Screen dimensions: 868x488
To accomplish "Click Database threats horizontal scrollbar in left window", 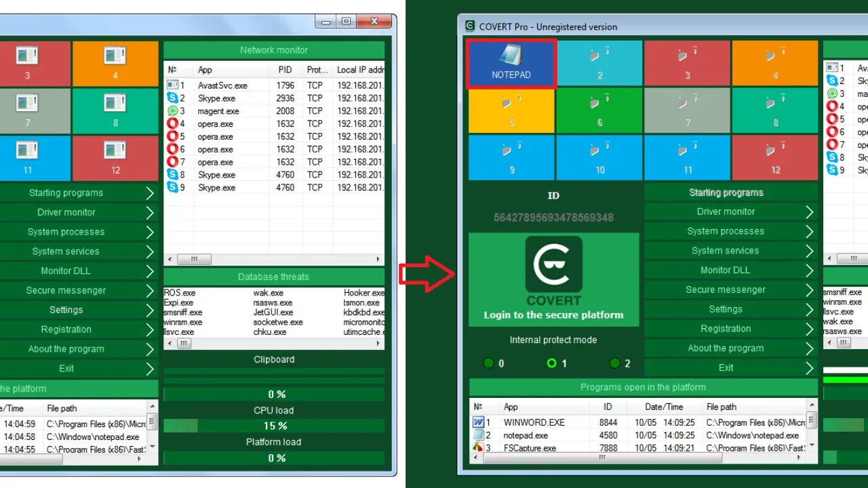I will click(x=274, y=344).
